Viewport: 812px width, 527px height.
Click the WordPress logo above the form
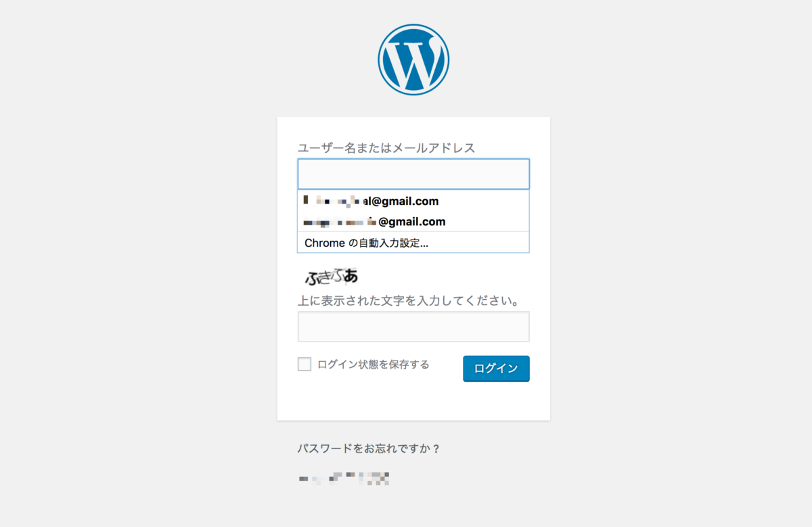tap(413, 60)
